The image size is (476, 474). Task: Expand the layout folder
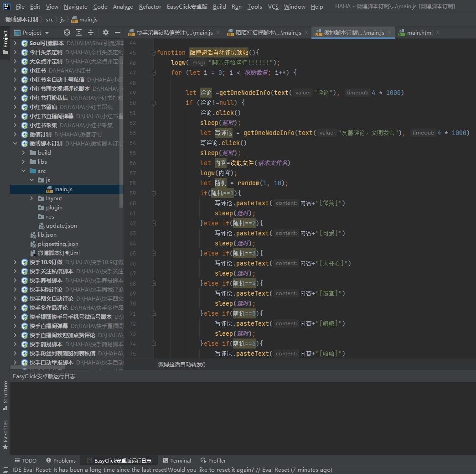click(x=31, y=198)
